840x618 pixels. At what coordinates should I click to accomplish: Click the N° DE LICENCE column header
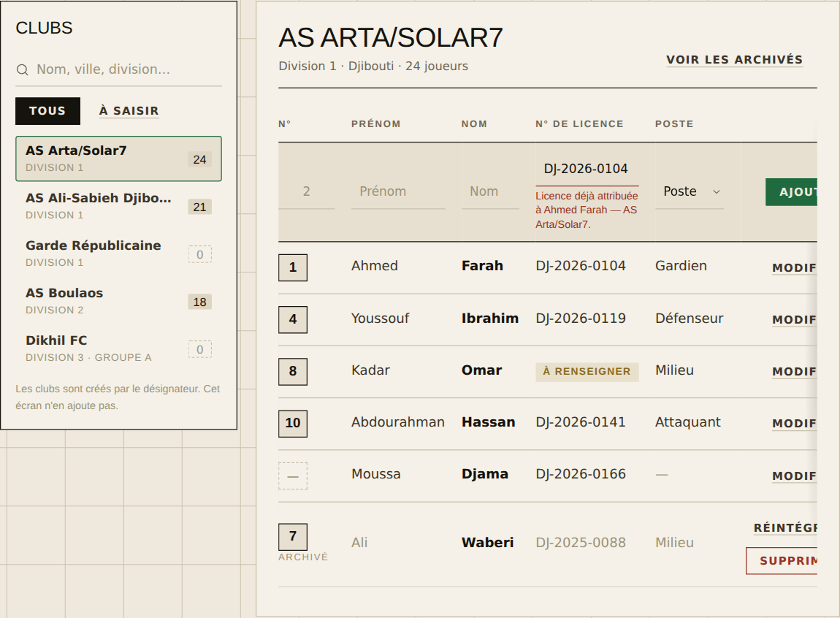coord(580,124)
